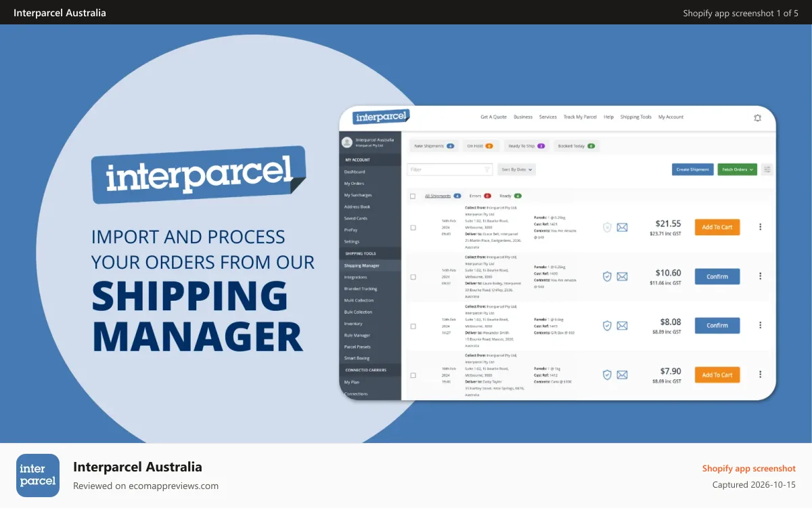
Task: Click the notification bell icon
Action: coord(757,118)
